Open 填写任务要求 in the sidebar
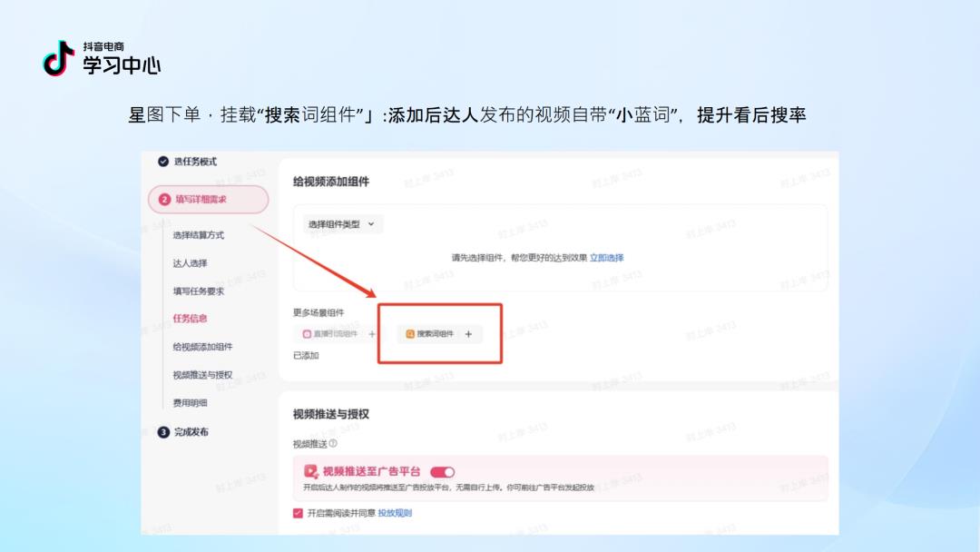 coord(198,291)
